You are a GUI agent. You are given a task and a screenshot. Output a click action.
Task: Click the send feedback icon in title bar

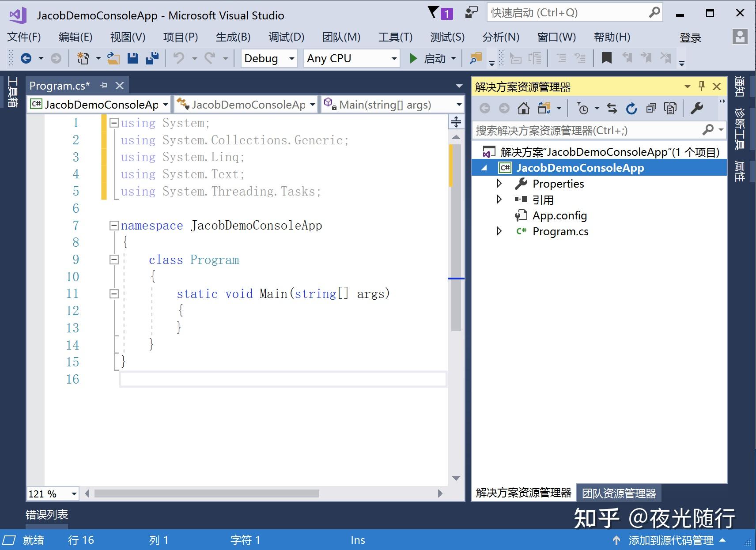(472, 12)
